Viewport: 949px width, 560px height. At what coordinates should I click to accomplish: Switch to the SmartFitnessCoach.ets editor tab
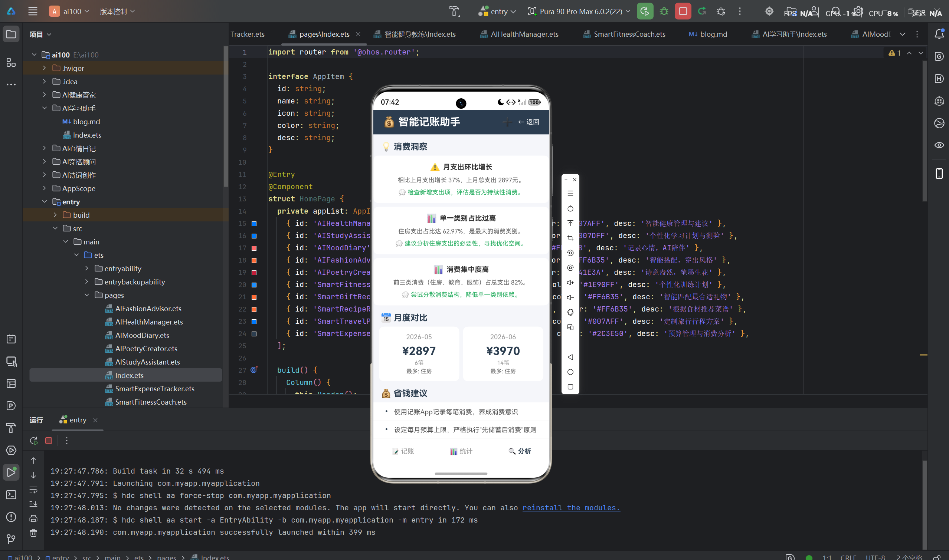tap(624, 34)
